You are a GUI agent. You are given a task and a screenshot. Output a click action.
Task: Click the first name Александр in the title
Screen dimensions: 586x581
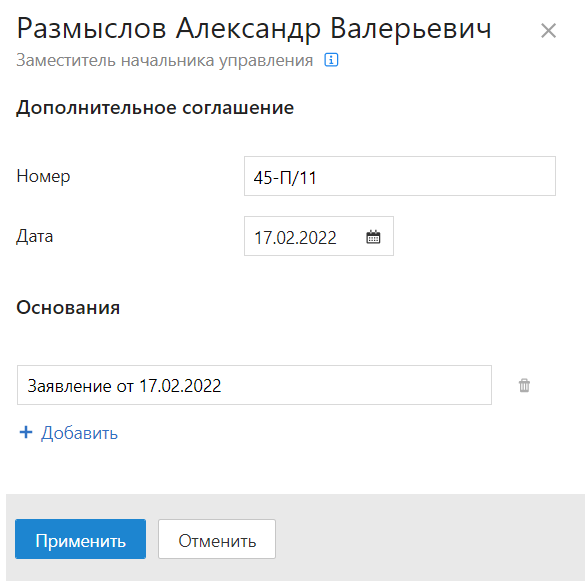(248, 29)
